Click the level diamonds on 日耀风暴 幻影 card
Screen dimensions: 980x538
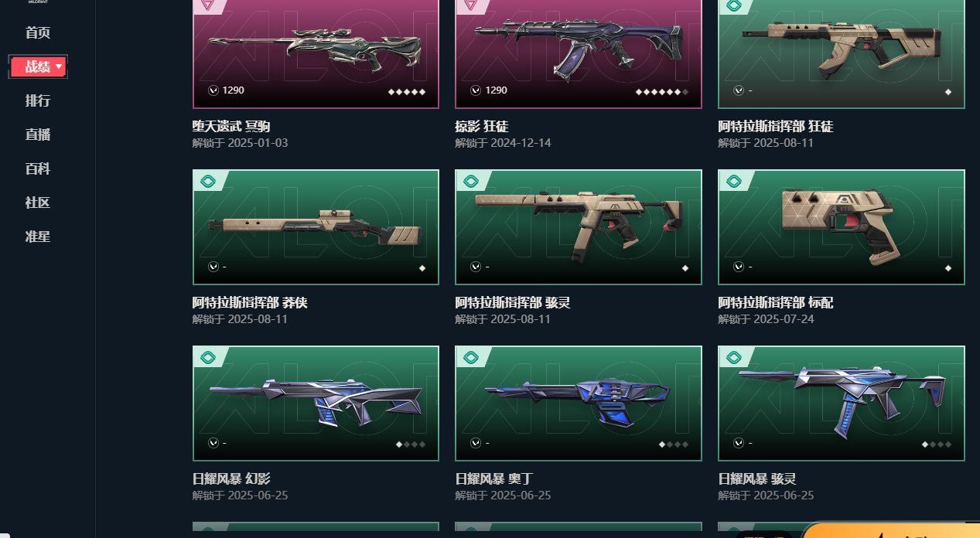(411, 444)
